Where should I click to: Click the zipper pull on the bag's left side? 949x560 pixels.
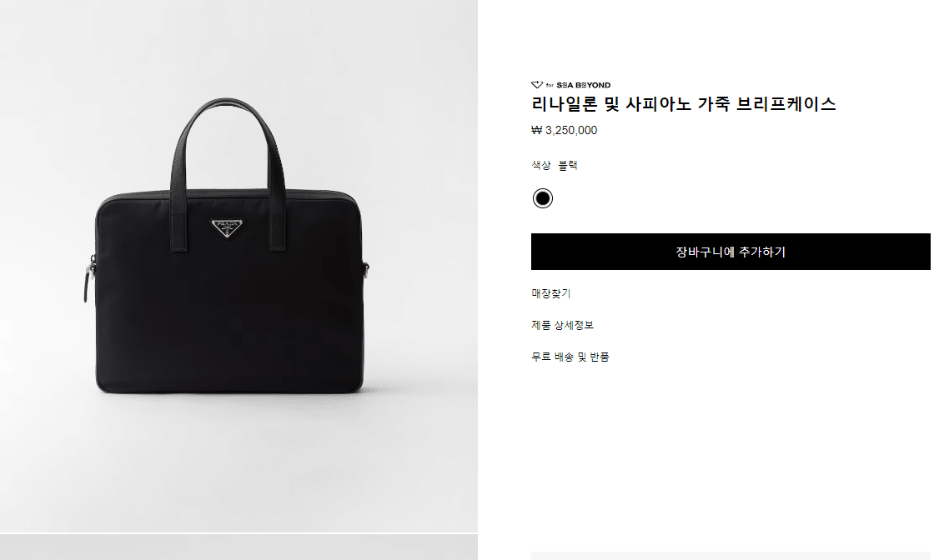click(x=88, y=281)
